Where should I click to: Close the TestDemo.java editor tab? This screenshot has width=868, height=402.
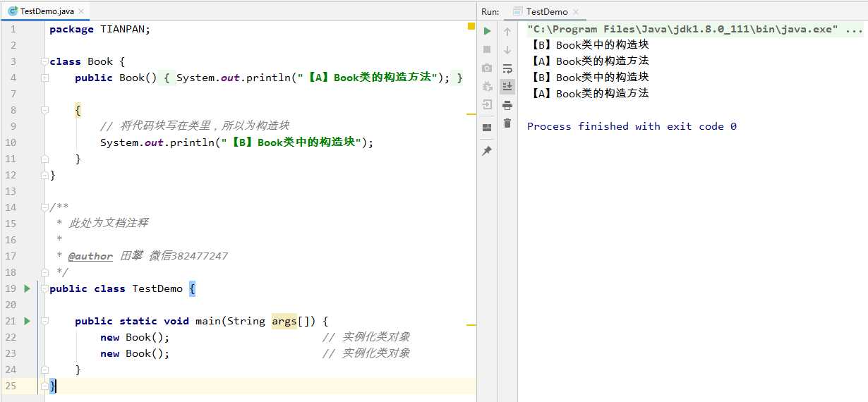coord(82,11)
